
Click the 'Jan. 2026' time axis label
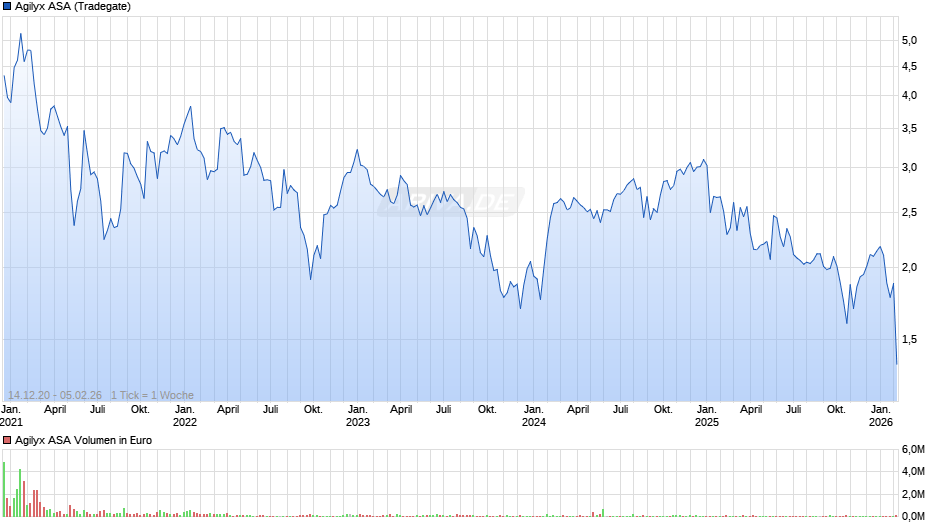(x=881, y=416)
